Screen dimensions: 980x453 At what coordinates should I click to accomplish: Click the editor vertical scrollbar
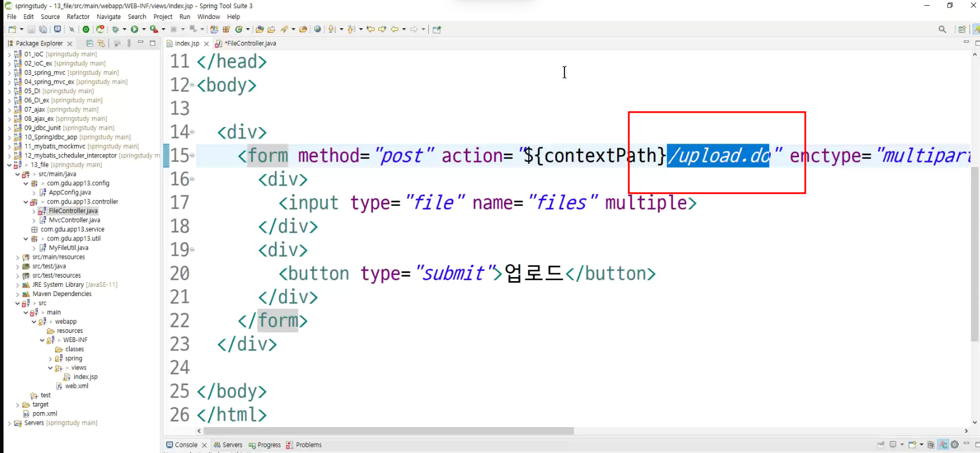coord(975,255)
